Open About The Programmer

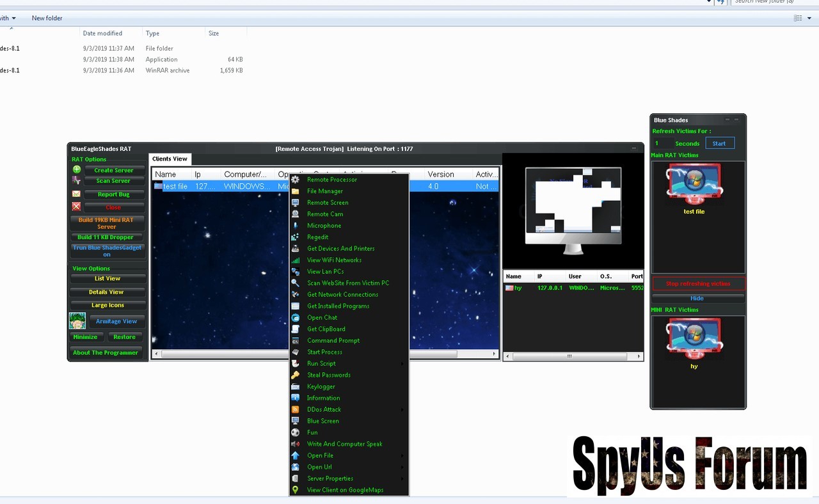pos(106,352)
